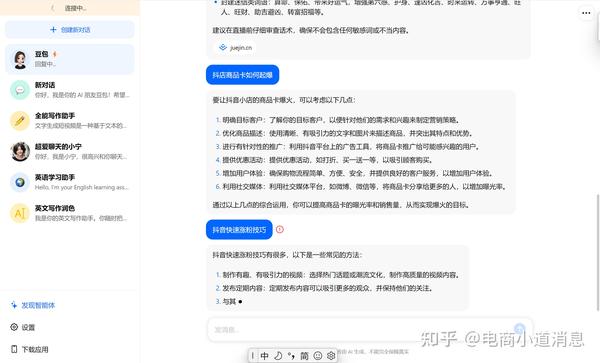Toggle the IME 中 Chinese/English mode
The width and height of the screenshot is (600, 363).
click(264, 356)
